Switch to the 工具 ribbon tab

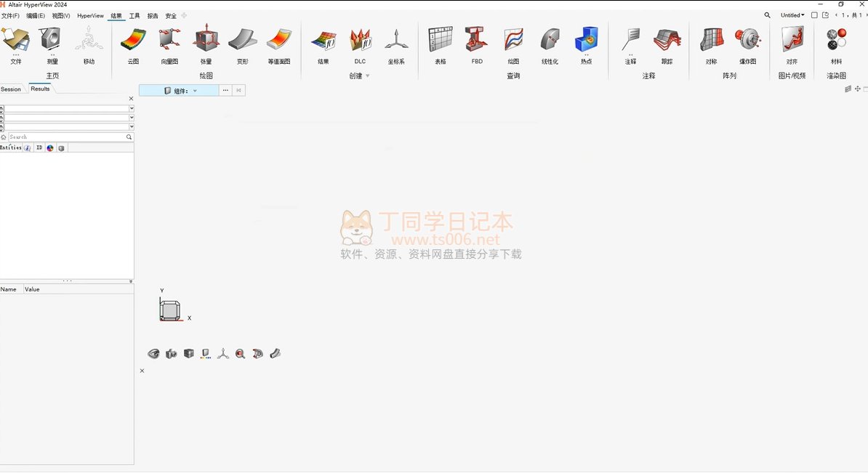click(134, 15)
